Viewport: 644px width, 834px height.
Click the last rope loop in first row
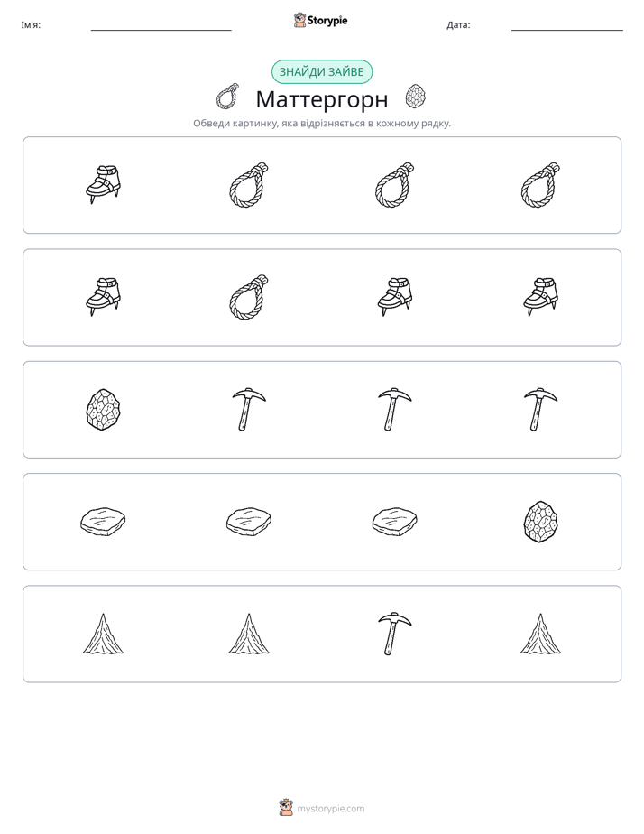[540, 184]
